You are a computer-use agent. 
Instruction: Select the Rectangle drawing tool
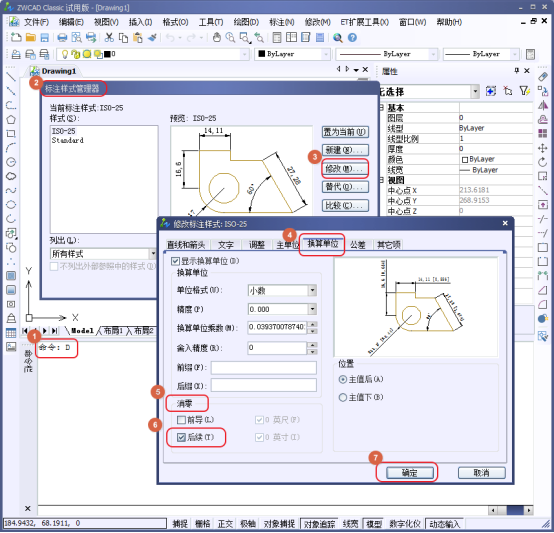[11, 134]
